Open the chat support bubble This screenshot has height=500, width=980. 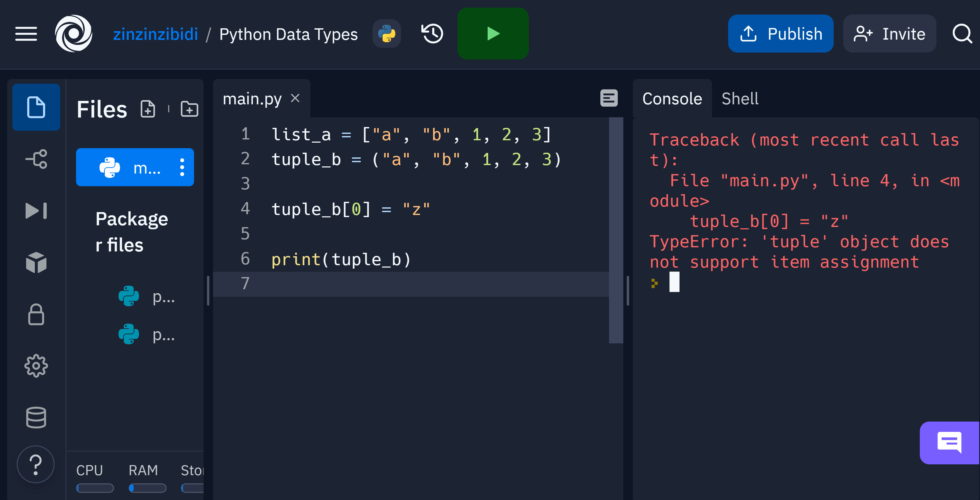click(949, 442)
